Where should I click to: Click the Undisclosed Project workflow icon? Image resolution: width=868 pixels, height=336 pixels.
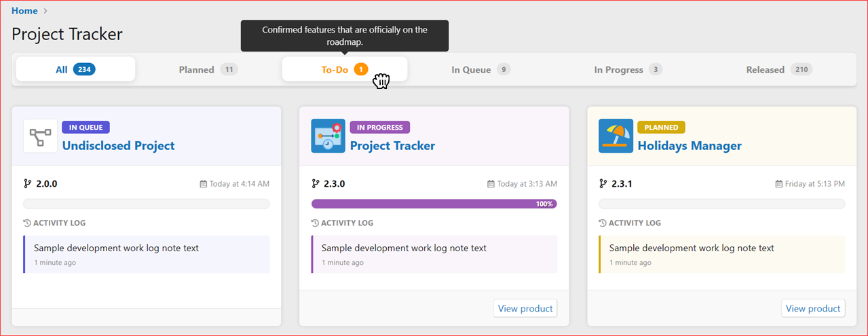point(41,136)
